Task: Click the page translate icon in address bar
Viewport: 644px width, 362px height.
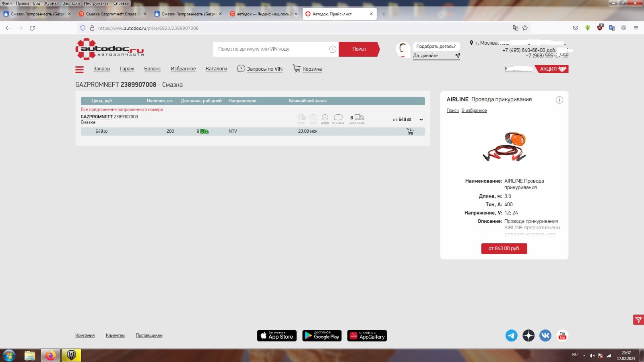Action: pyautogui.click(x=515, y=28)
